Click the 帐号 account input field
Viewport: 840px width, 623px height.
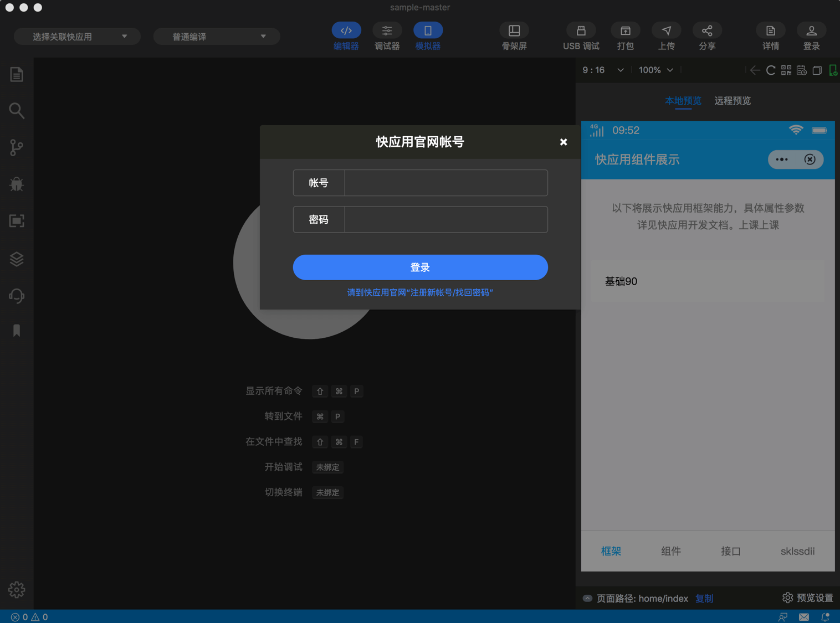[445, 183]
